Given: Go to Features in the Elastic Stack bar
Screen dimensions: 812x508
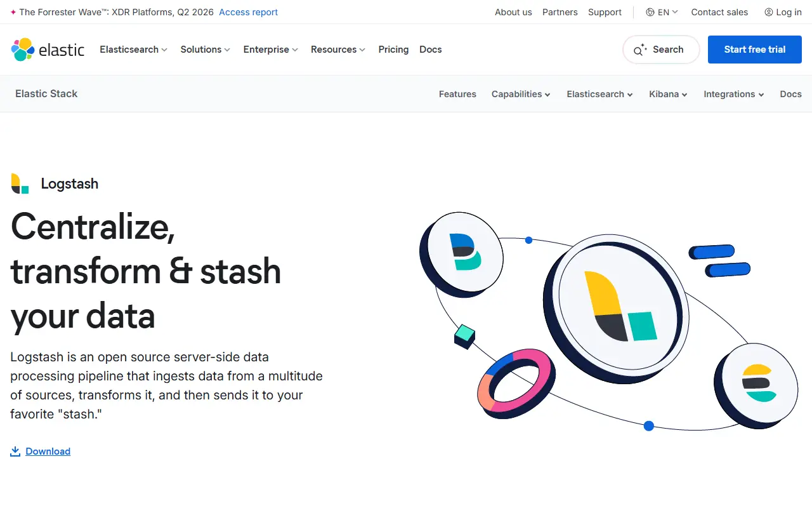Looking at the screenshot, I should (x=457, y=94).
